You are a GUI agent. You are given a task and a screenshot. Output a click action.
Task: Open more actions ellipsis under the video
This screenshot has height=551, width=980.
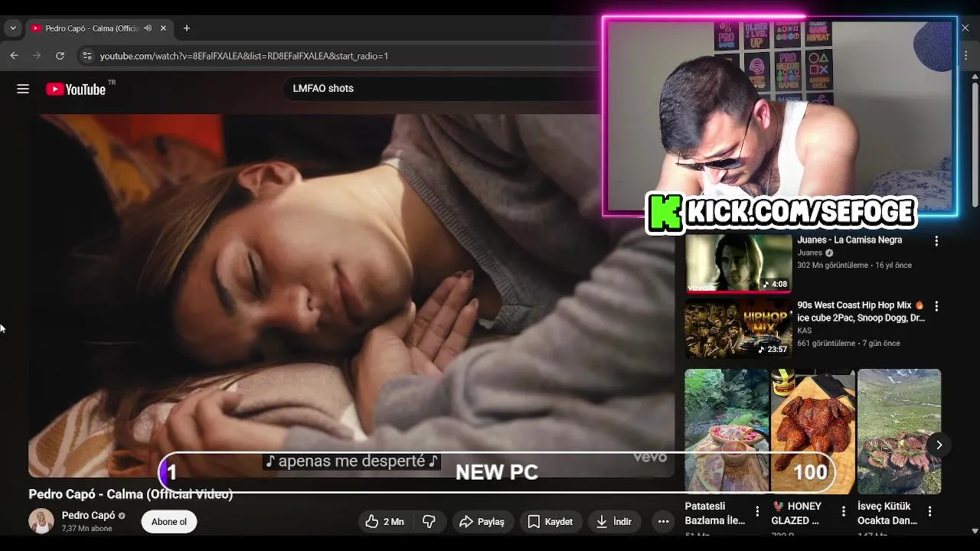663,521
